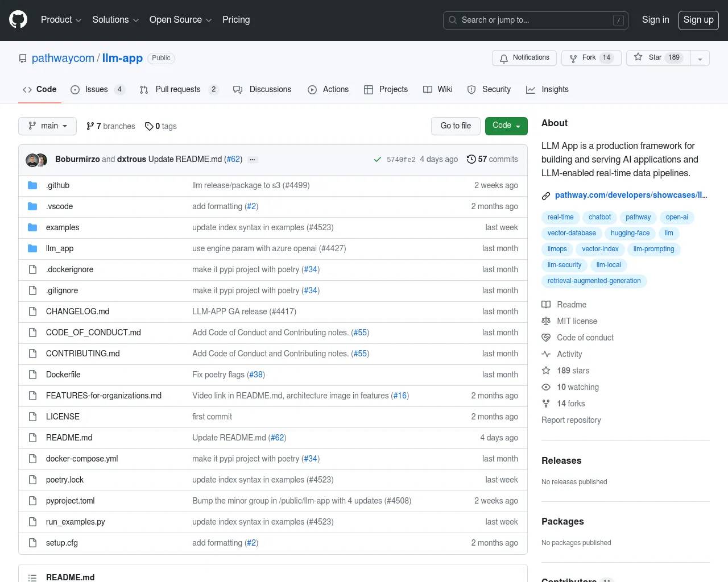View the 0 tags link
The width and height of the screenshot is (728, 582).
pyautogui.click(x=161, y=126)
